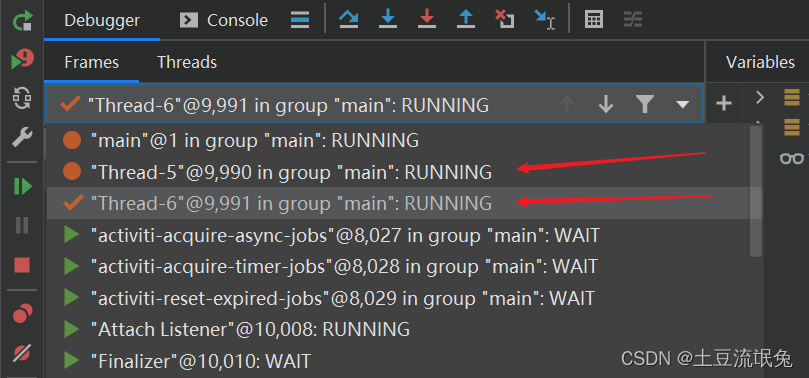Open debugger settings wrench icon
This screenshot has width=809, height=378.
22,137
